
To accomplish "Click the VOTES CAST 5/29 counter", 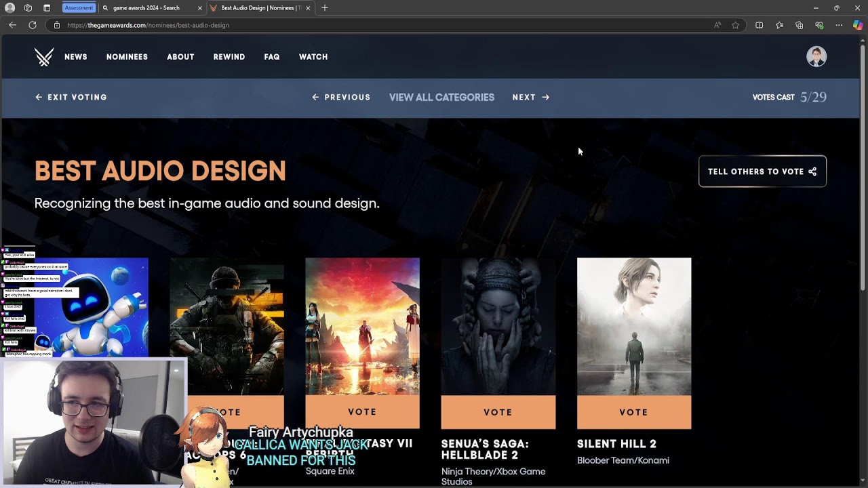I will (789, 97).
